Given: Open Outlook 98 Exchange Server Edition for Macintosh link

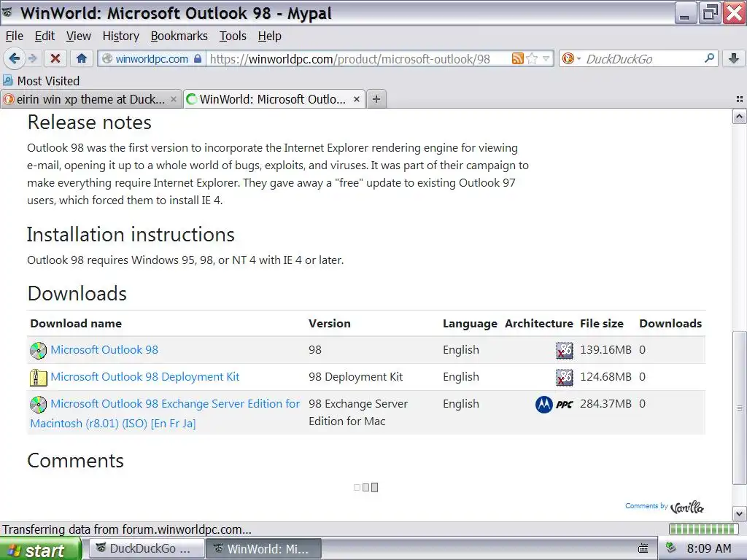Looking at the screenshot, I should click(x=165, y=413).
